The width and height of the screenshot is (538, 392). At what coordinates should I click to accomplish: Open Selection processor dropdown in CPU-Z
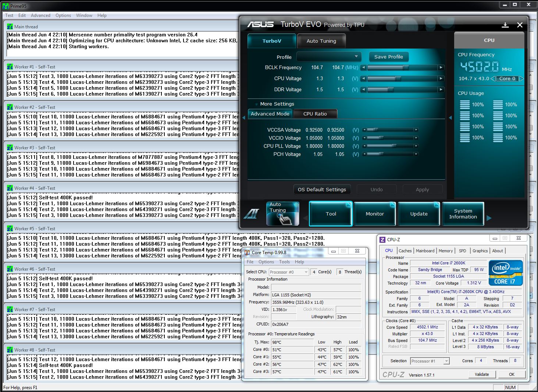[x=430, y=361]
